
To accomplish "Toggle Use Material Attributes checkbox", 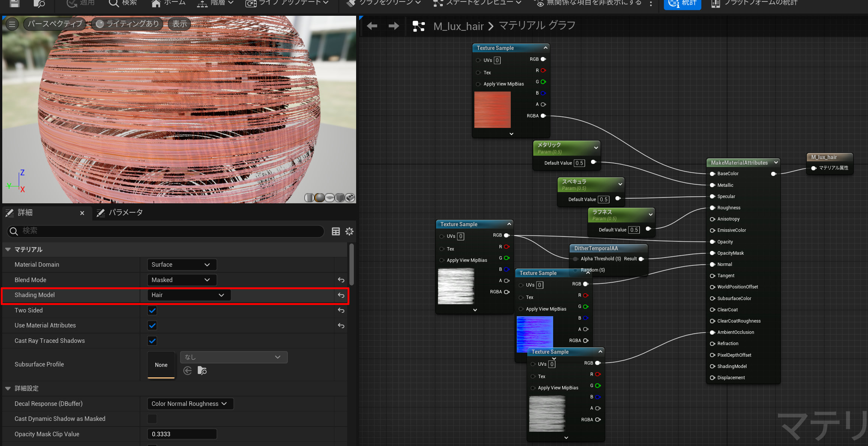I will point(152,326).
